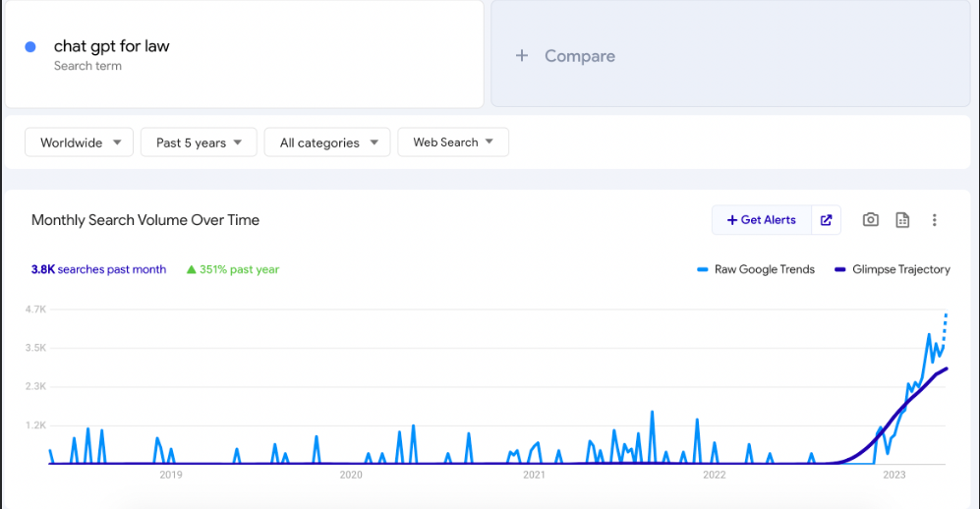
Task: Open the Web Search type dropdown
Action: pyautogui.click(x=453, y=142)
